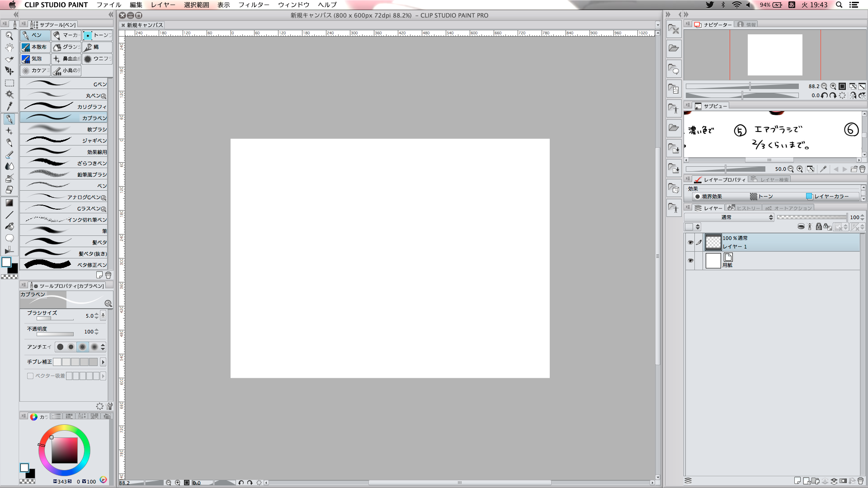This screenshot has height=488, width=868.
Task: Select the Hand move tool
Action: [9, 47]
